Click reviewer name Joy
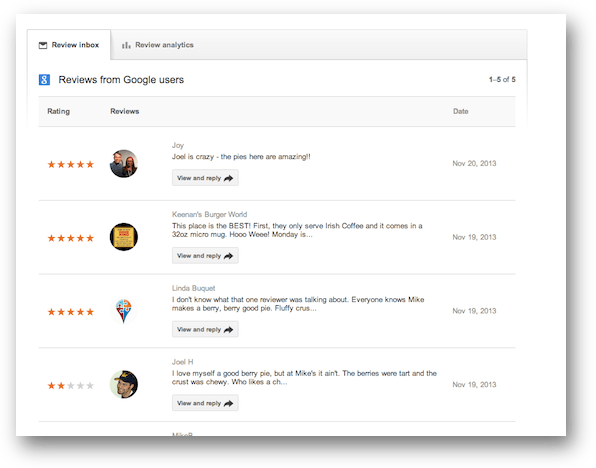Image resolution: width=596 pixels, height=468 pixels. [178, 145]
